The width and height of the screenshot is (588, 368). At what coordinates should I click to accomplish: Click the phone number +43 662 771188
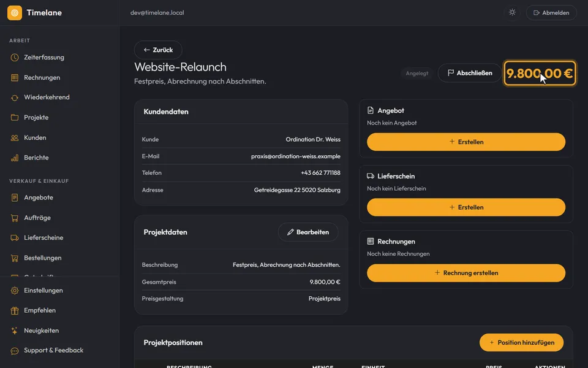pyautogui.click(x=320, y=173)
